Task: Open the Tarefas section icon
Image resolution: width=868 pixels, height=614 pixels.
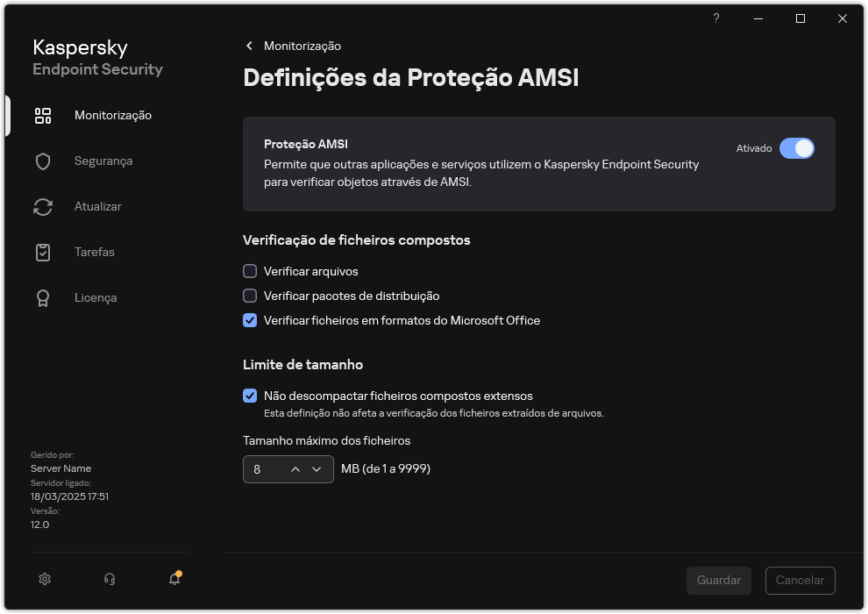Action: click(43, 252)
